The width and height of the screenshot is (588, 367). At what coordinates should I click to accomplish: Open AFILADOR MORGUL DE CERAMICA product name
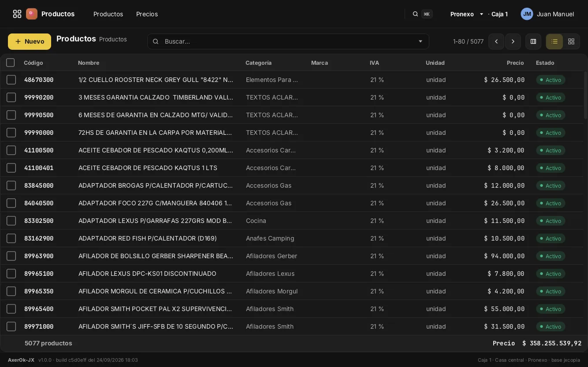(155, 291)
